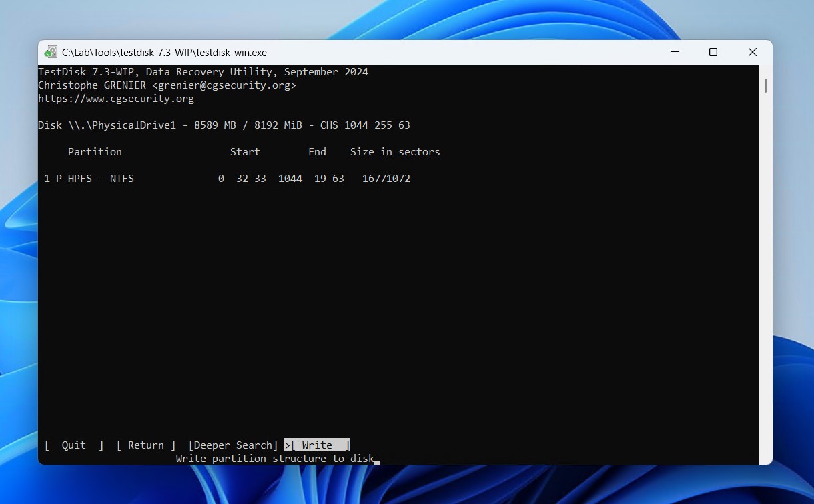Click the Size in sectors header
The height and width of the screenshot is (504, 814).
[395, 152]
